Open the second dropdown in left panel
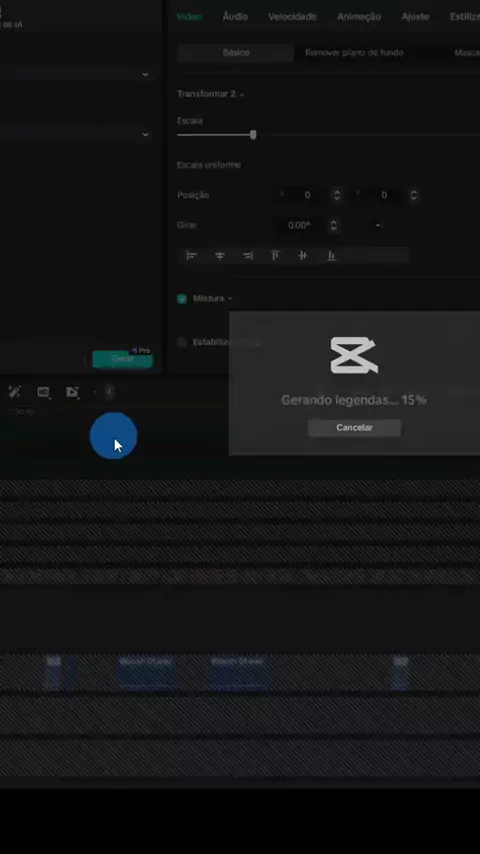 (145, 135)
